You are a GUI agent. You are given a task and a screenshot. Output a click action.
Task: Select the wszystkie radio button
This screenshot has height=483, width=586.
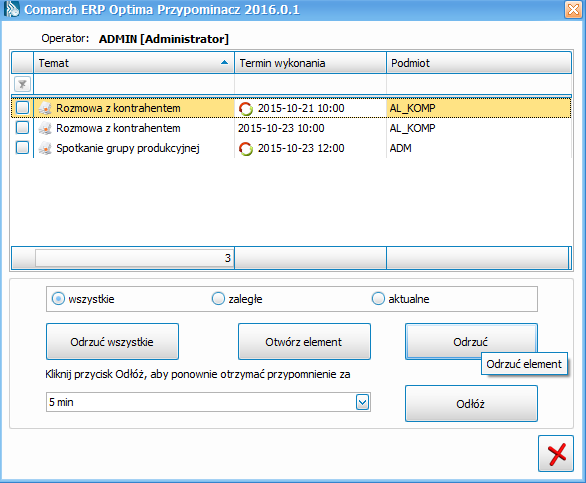click(x=58, y=299)
